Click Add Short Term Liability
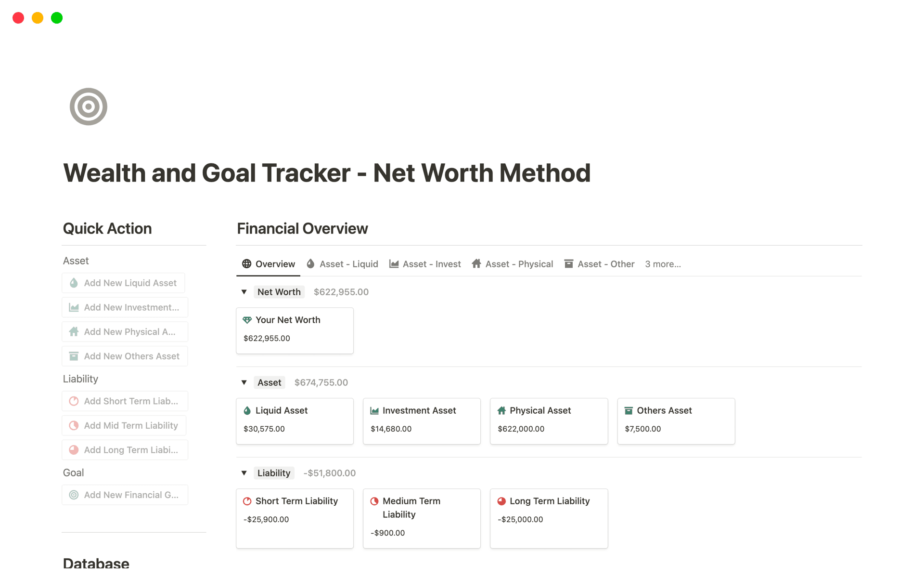This screenshot has width=924, height=578. pyautogui.click(x=125, y=401)
